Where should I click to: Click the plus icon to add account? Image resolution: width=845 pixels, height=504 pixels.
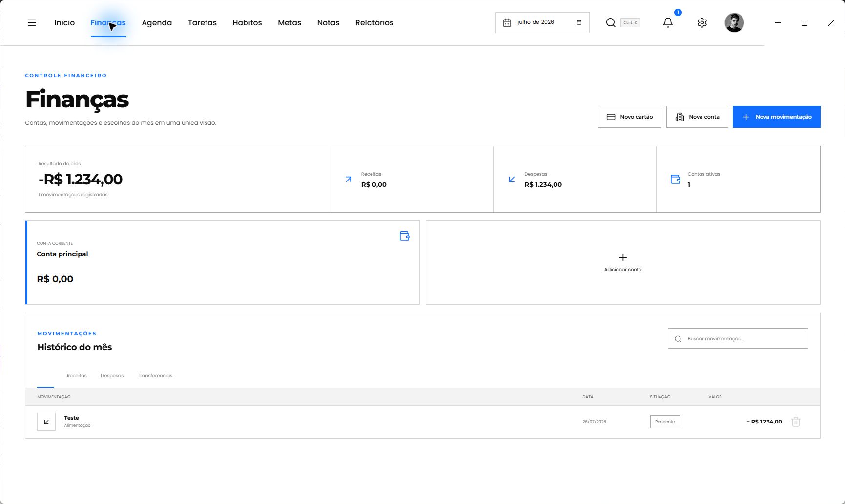(x=623, y=257)
